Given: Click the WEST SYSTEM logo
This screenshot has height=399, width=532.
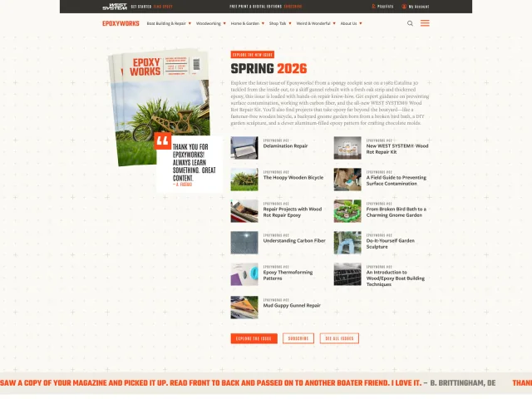Looking at the screenshot, I should [115, 7].
